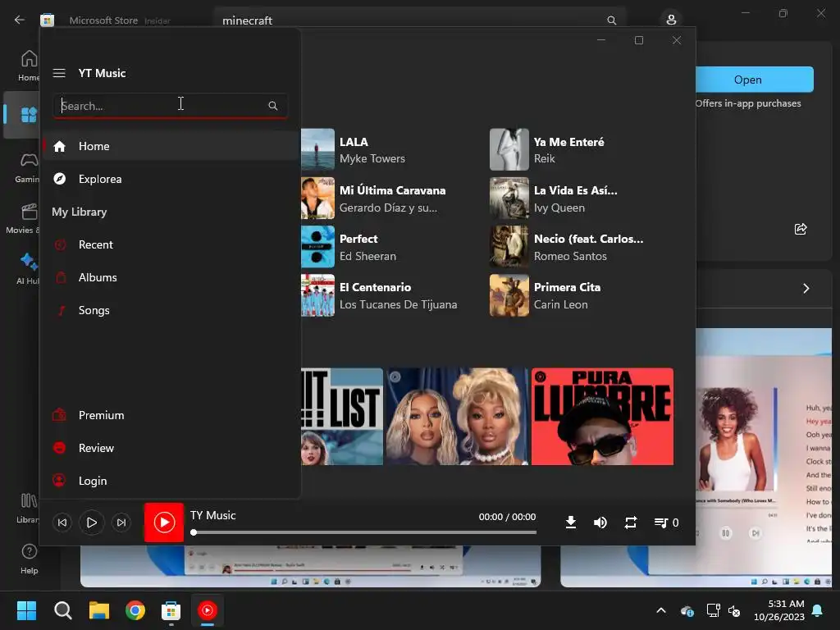Screen dimensions: 840x630
Task: Toggle repeat mode
Action: point(631,523)
